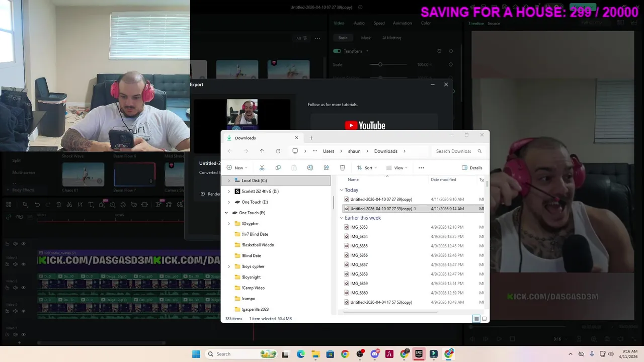Expand the !@cypher folder node
The height and width of the screenshot is (362, 644).
point(229,224)
